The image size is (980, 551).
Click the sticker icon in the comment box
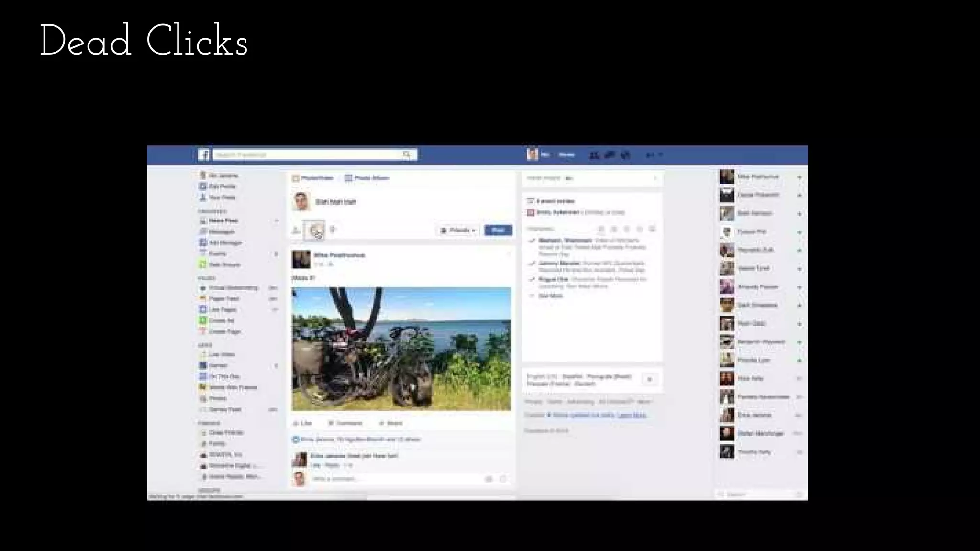[503, 479]
